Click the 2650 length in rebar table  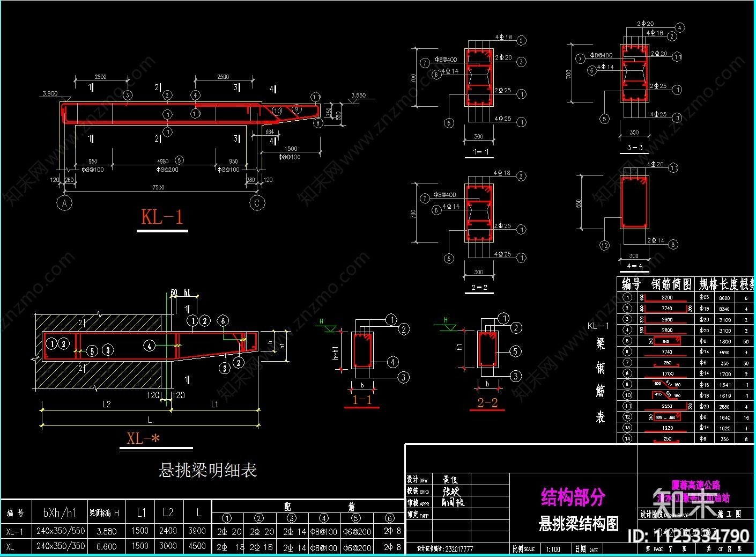click(x=725, y=407)
